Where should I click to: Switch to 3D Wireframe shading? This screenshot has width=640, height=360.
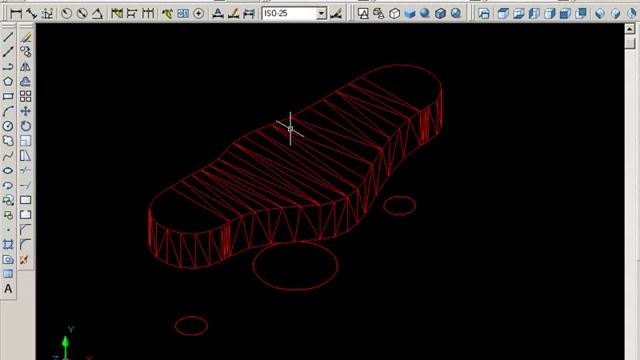(x=378, y=13)
